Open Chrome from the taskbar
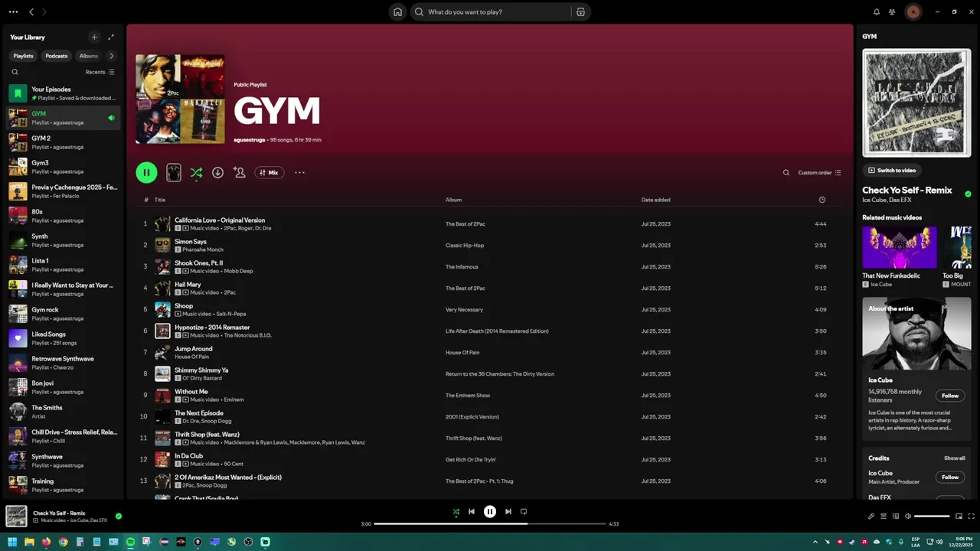This screenshot has width=980, height=551. coord(63,542)
